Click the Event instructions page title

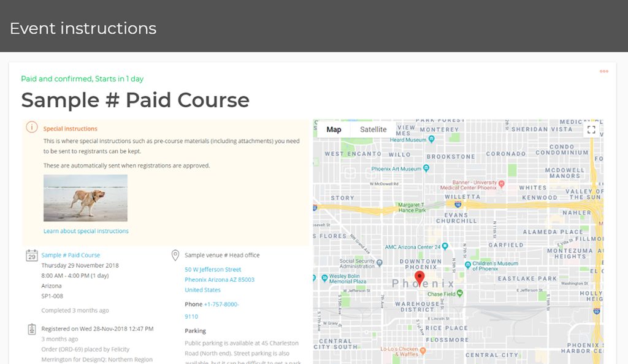[x=83, y=28]
